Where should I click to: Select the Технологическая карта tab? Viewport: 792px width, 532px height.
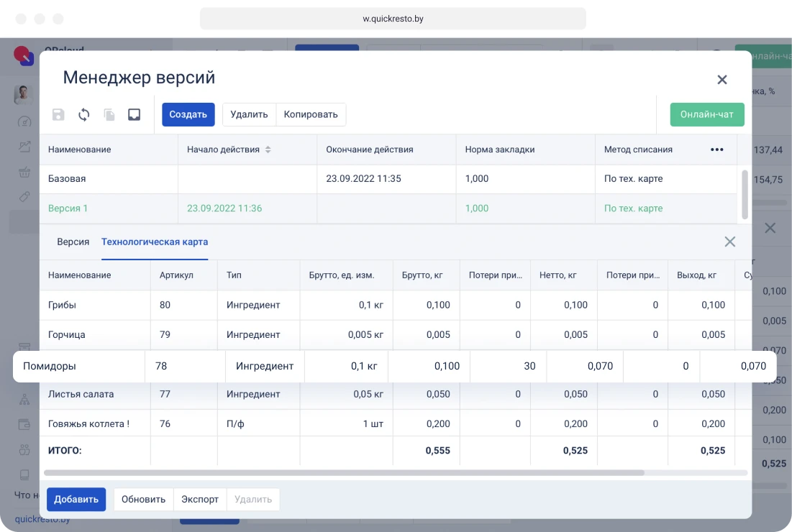(155, 242)
